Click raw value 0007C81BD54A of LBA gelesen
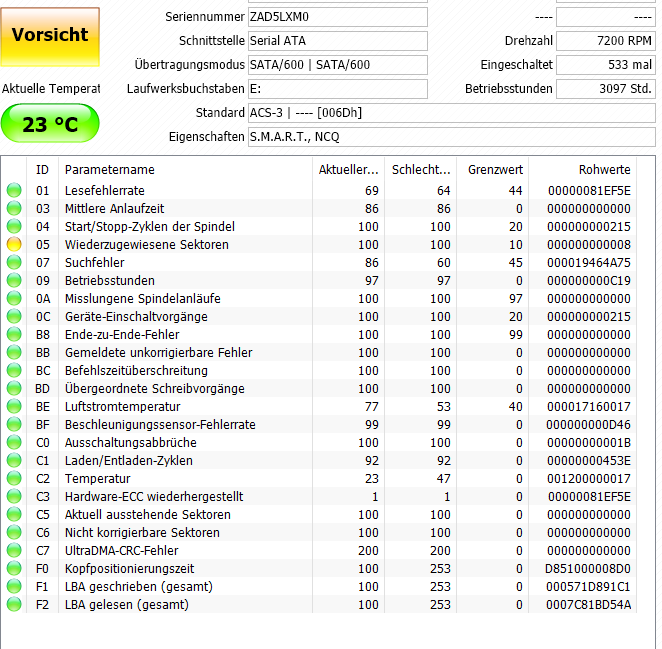 tap(588, 605)
